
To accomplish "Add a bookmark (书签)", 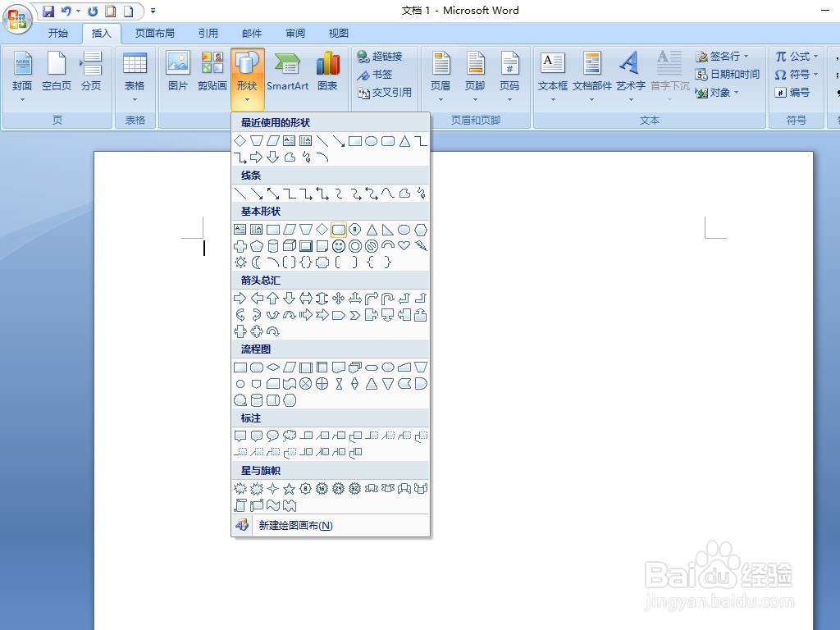I will 375,75.
